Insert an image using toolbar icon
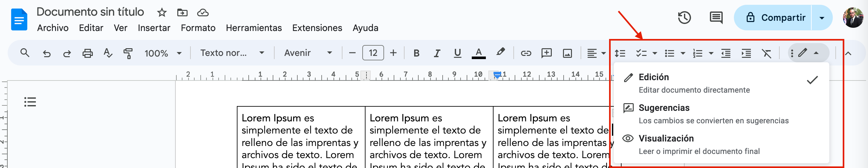This screenshot has height=168, width=868. [x=567, y=53]
